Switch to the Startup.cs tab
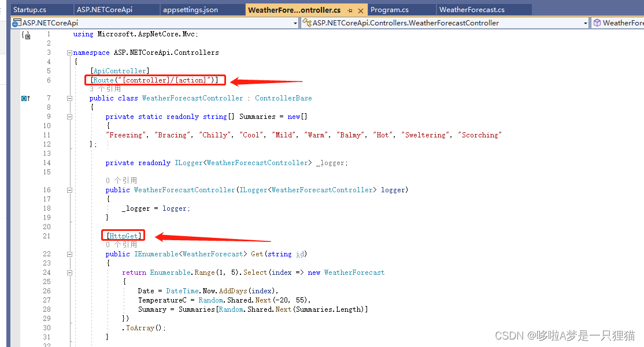 pyautogui.click(x=29, y=9)
